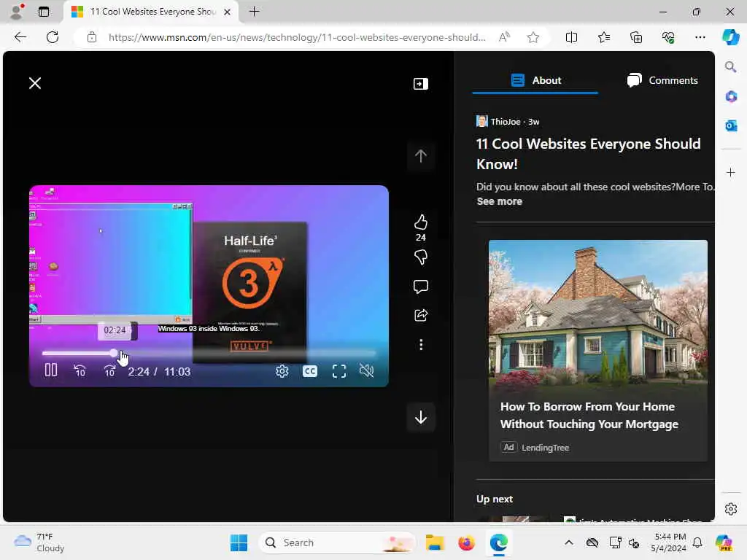Switch to the About tab
The height and width of the screenshot is (560, 747).
[535, 80]
